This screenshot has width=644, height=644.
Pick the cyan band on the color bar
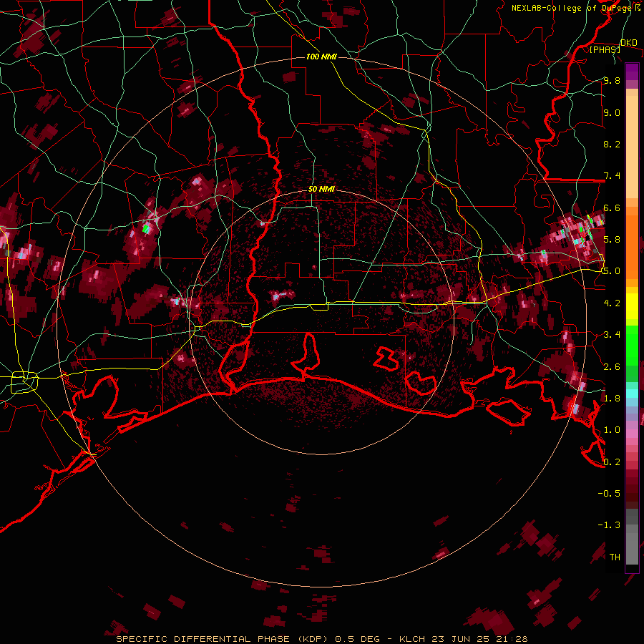tap(632, 394)
